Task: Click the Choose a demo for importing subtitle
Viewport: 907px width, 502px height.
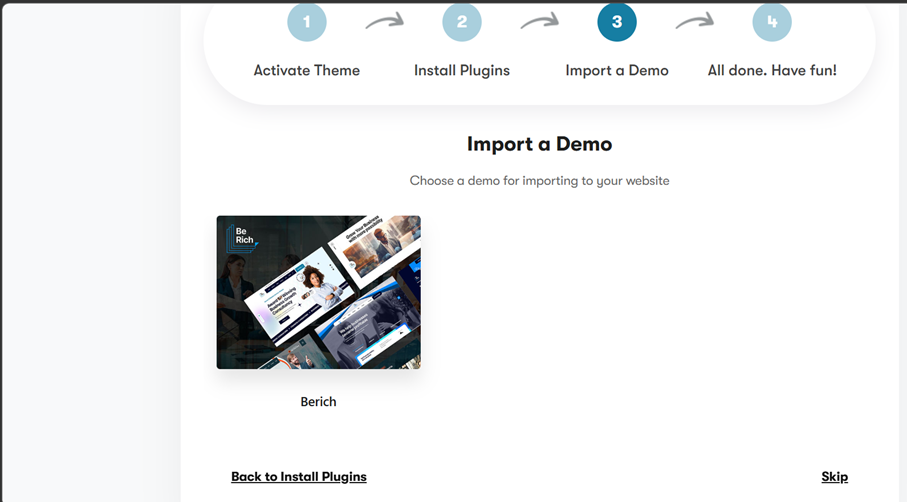Action: tap(539, 181)
